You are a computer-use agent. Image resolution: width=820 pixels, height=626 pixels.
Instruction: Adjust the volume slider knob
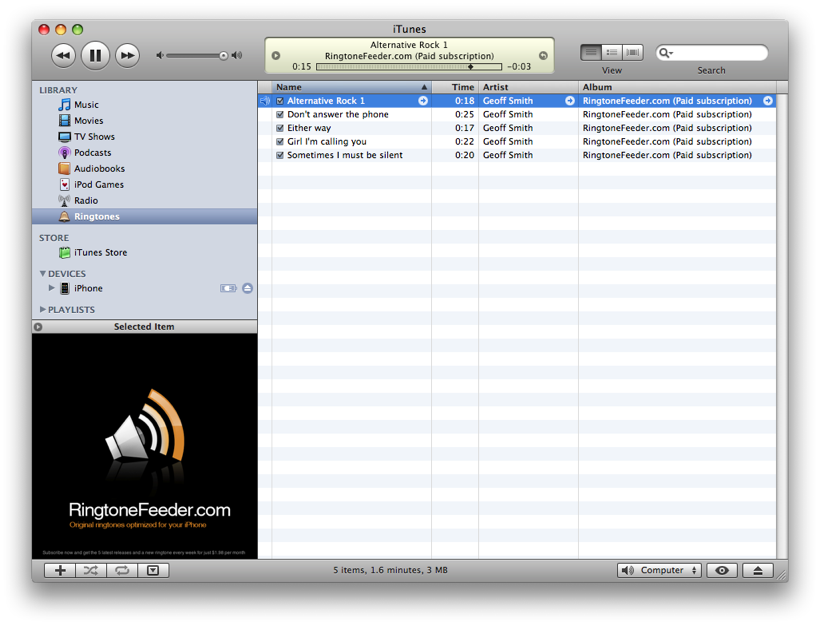click(223, 55)
